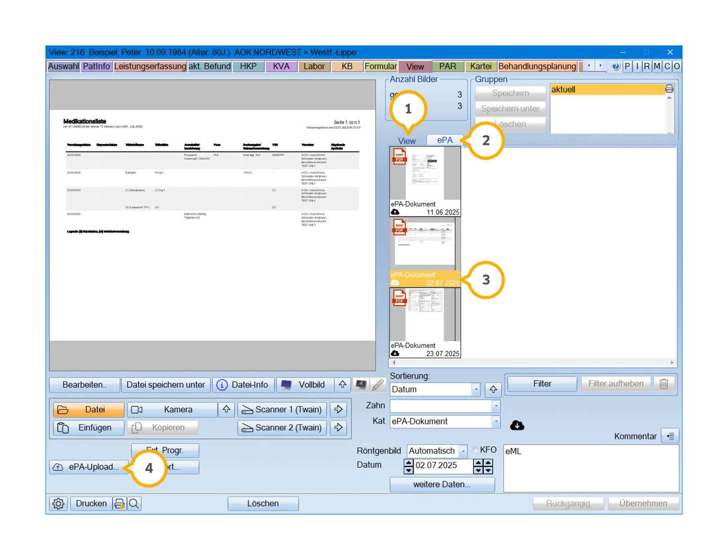Click the I shortcut button in header
This screenshot has height=560, width=728.
pyautogui.click(x=637, y=66)
